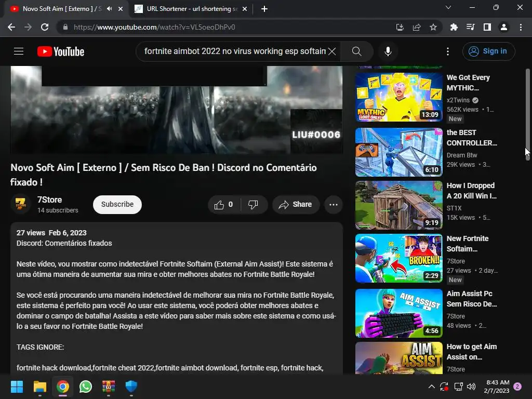Open the 7Store channel avatar
Screen dimensions: 532x399
click(21, 204)
